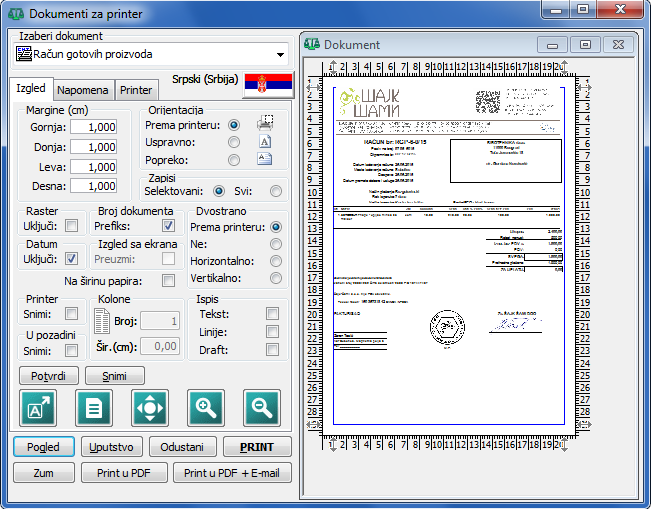This screenshot has height=509, width=651.
Task: Select Dvostrano Ne radio
Action: (x=276, y=244)
